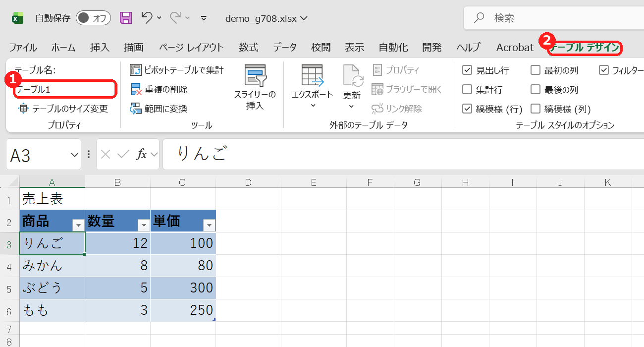Expand the エクスポート dropdown arrow
The width and height of the screenshot is (644, 347).
pyautogui.click(x=313, y=106)
